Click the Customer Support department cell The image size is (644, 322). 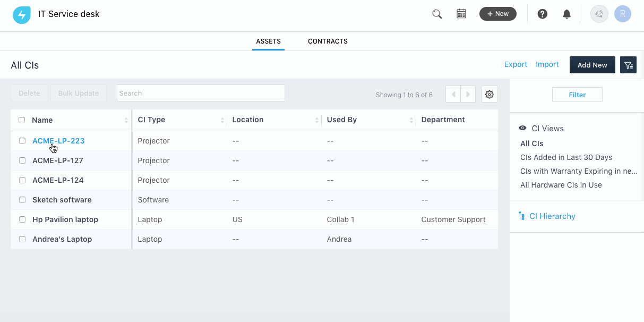[453, 219]
